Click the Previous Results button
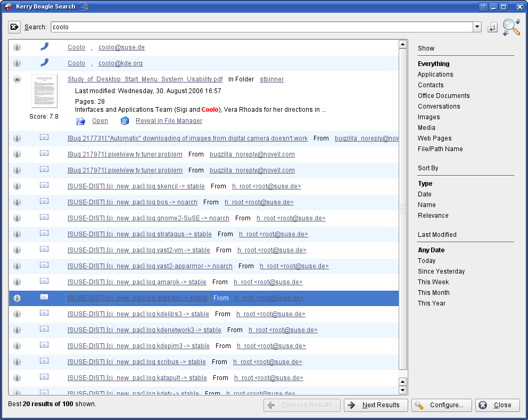The height and width of the screenshot is (420, 528). point(302,405)
